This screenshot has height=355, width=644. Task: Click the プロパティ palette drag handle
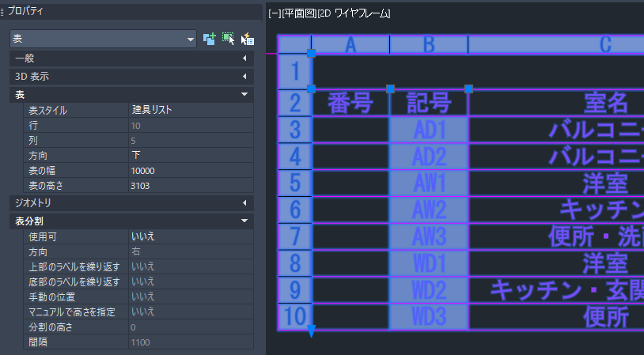(x=3, y=12)
